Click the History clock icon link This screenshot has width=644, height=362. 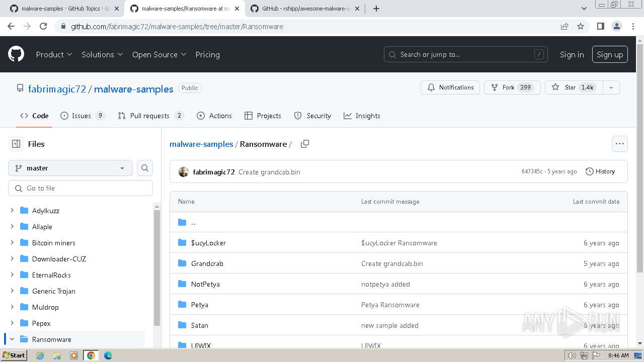pyautogui.click(x=600, y=171)
